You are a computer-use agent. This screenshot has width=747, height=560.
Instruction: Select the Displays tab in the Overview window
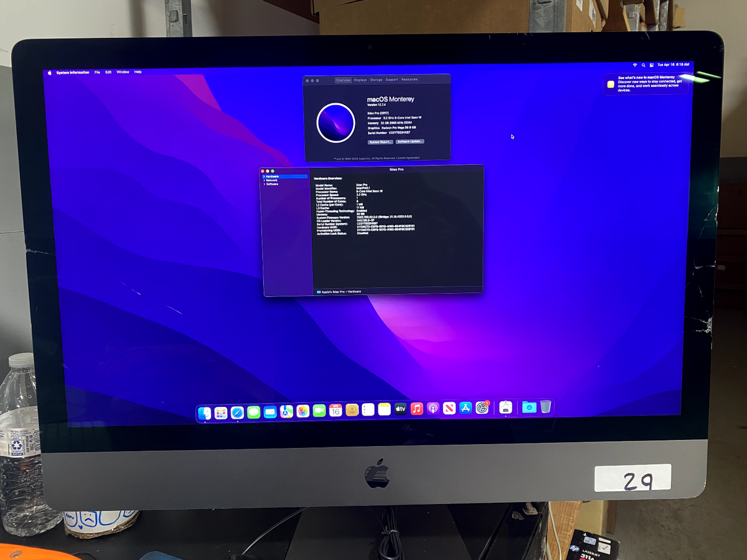360,80
